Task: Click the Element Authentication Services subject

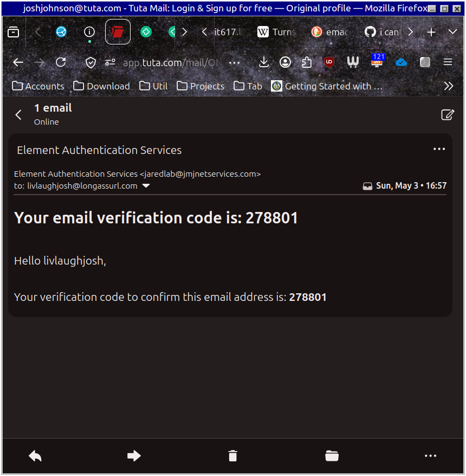Action: (x=99, y=150)
